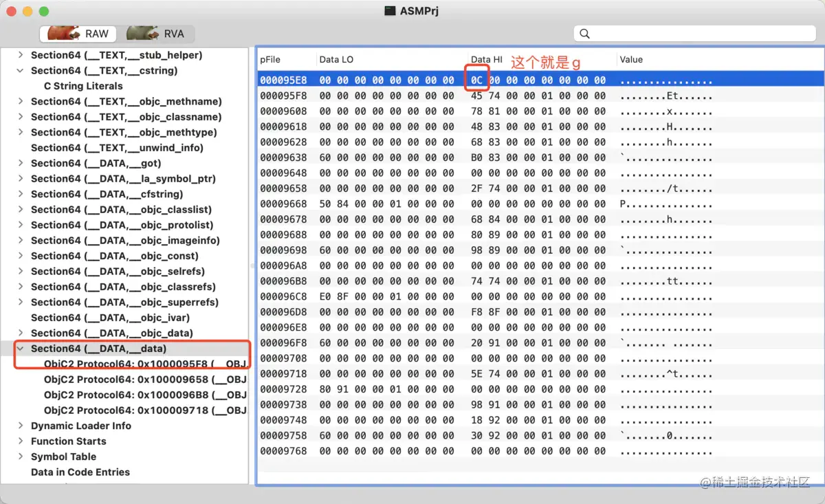Screen dimensions: 825x504
Task: Select row with offset 000096E8
Action: coord(540,327)
